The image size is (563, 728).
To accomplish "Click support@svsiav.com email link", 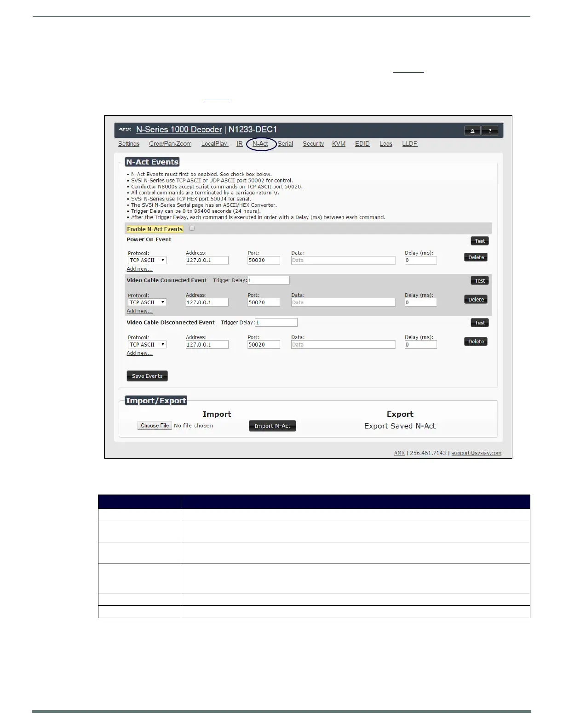I will pyautogui.click(x=476, y=453).
